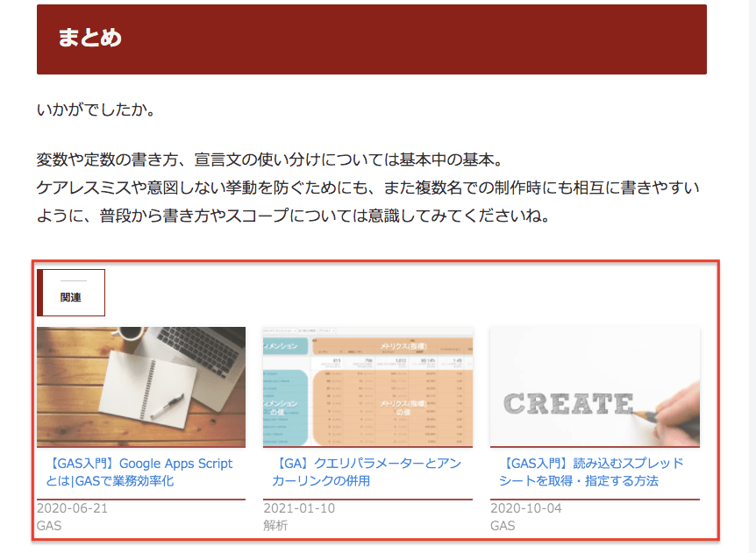Click date text 2020-06-21
The width and height of the screenshot is (756, 553).
pos(72,508)
